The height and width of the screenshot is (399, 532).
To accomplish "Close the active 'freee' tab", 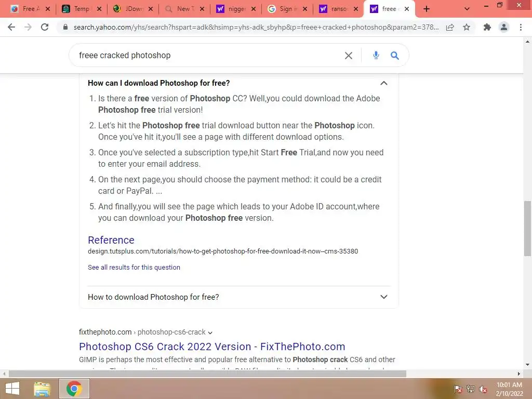I will tap(407, 9).
